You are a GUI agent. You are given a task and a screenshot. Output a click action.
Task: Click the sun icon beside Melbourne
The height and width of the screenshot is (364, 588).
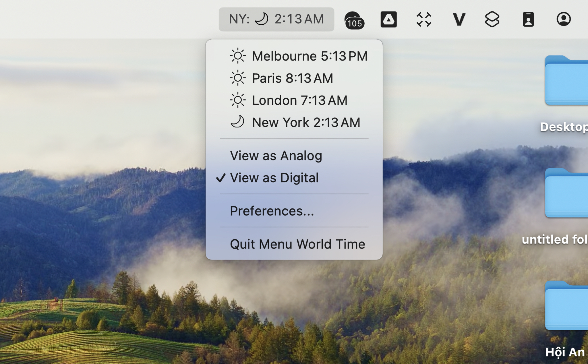point(238,56)
